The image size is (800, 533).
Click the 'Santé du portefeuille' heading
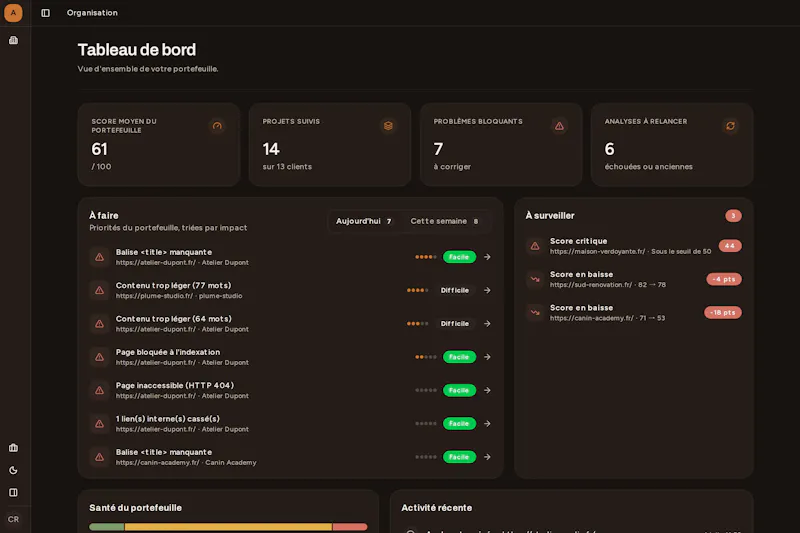pos(135,507)
